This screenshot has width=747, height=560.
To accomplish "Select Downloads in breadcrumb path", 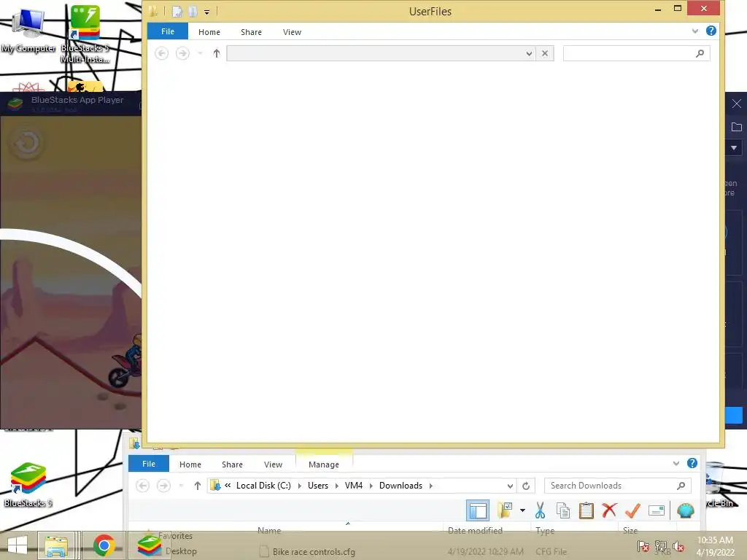I will pyautogui.click(x=400, y=486).
